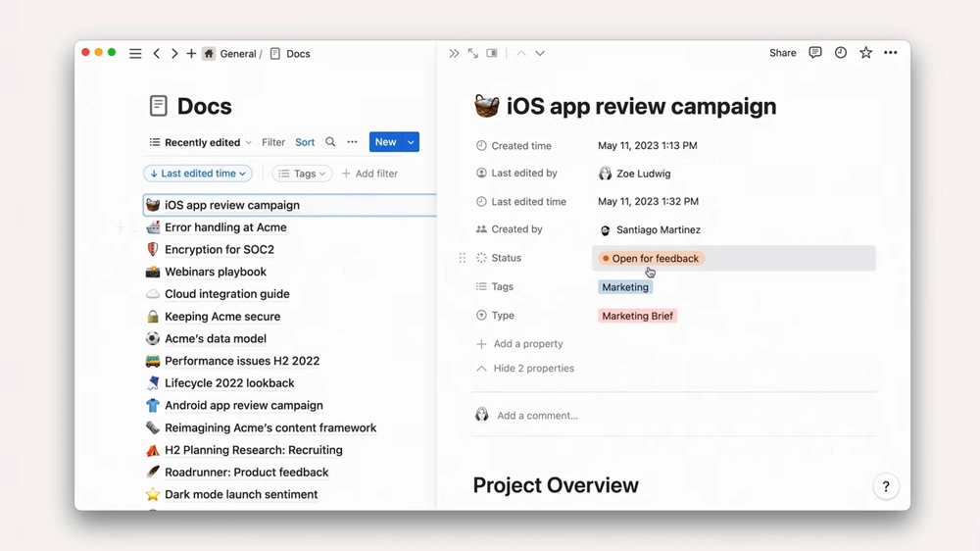This screenshot has height=551, width=980.
Task: Click the Last edited time value 1:32 PM
Action: pyautogui.click(x=648, y=201)
